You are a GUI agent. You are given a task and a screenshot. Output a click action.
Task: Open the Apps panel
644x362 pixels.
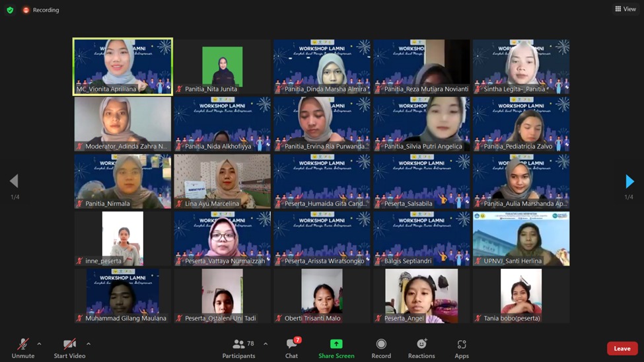pyautogui.click(x=462, y=348)
